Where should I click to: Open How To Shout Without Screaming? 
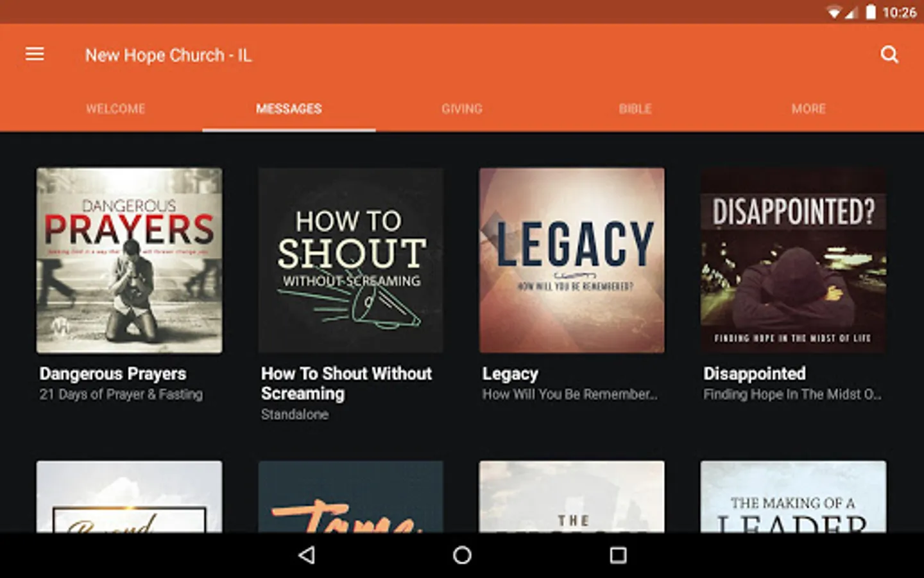pos(350,260)
